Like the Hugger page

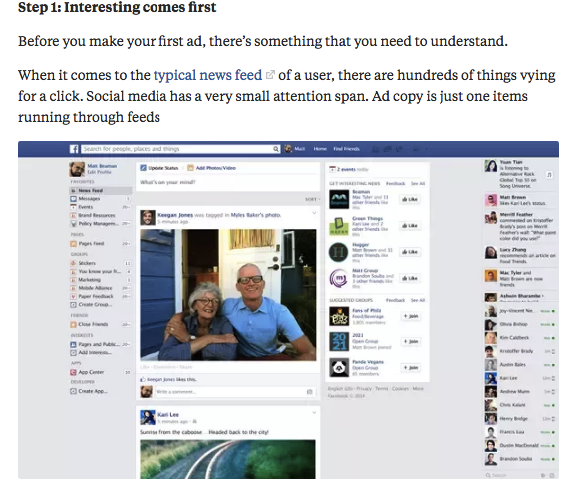(410, 252)
